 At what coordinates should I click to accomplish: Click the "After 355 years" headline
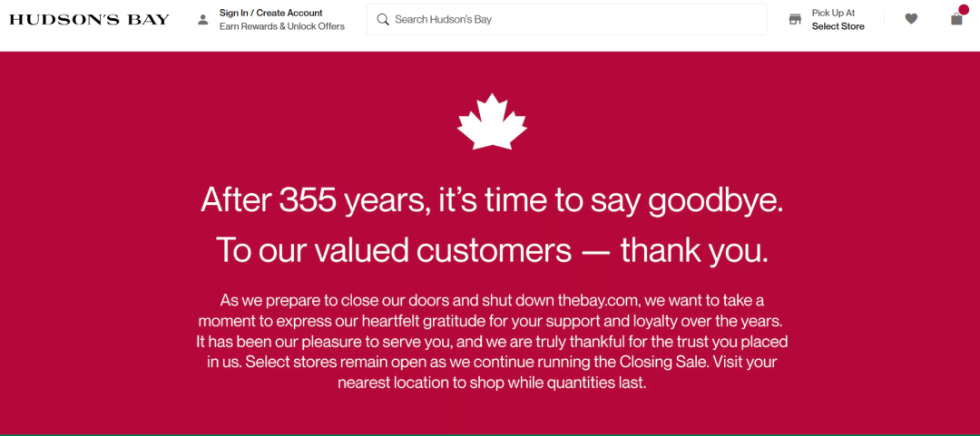(492, 199)
